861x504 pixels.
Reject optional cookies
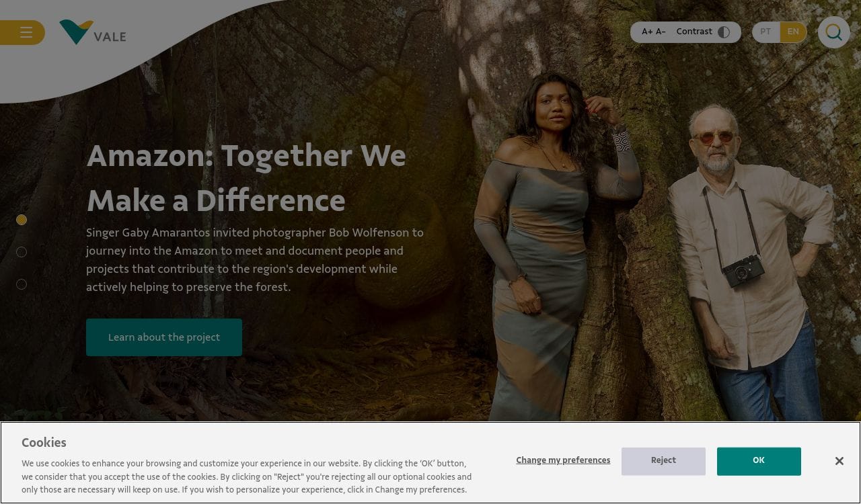pos(663,461)
